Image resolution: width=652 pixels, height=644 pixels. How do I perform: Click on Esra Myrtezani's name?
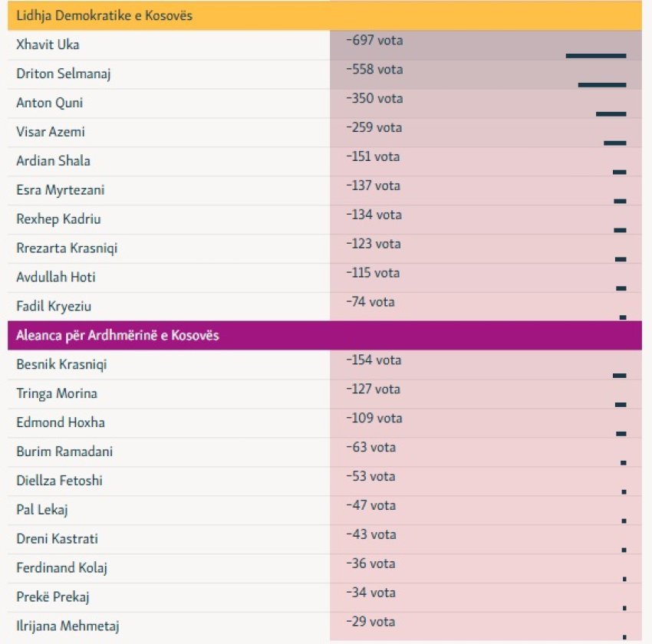tap(61, 190)
